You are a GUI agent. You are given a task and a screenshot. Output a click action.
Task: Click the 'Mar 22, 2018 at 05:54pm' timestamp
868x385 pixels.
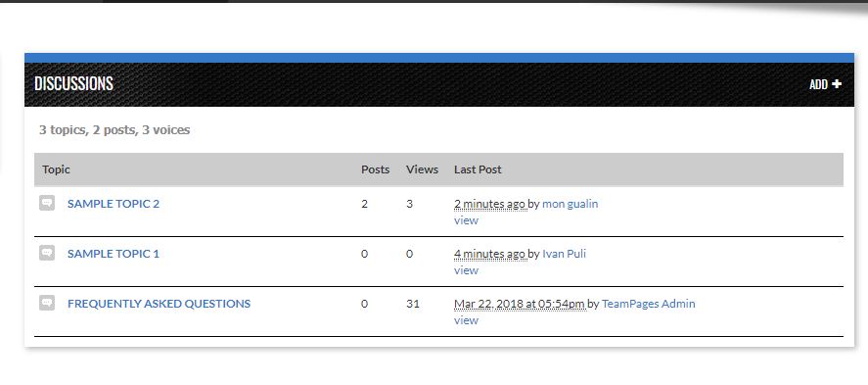tap(520, 304)
